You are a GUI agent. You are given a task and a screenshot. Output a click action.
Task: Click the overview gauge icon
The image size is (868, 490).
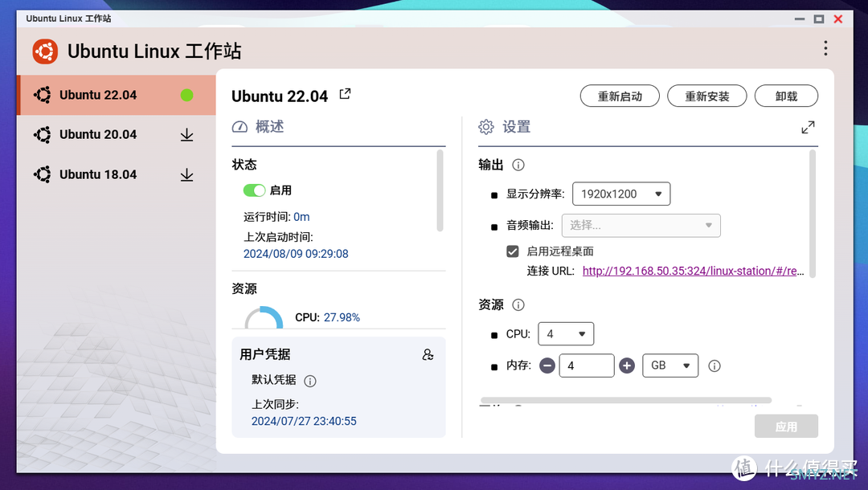pyautogui.click(x=240, y=127)
